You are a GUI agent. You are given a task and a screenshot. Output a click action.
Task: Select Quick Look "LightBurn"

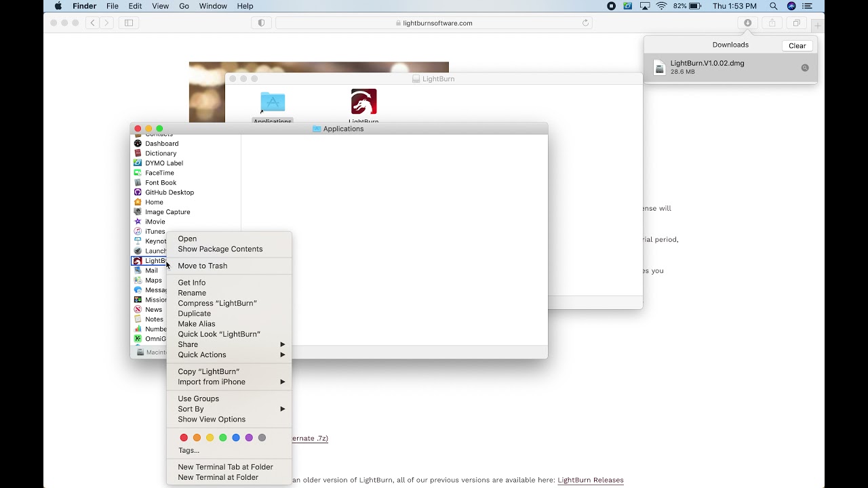(x=229, y=334)
